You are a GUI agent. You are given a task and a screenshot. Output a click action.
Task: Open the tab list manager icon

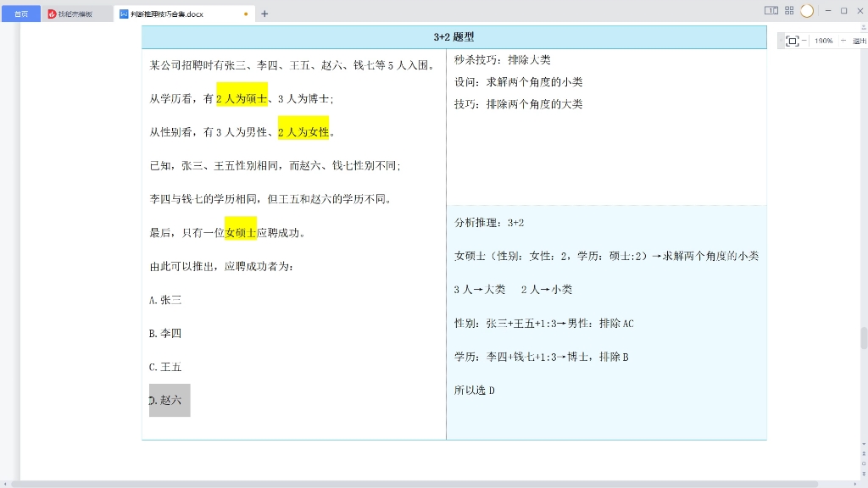click(770, 10)
